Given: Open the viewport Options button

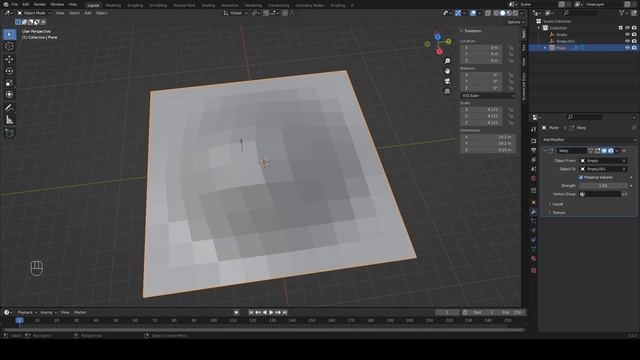Looking at the screenshot, I should click(x=515, y=22).
